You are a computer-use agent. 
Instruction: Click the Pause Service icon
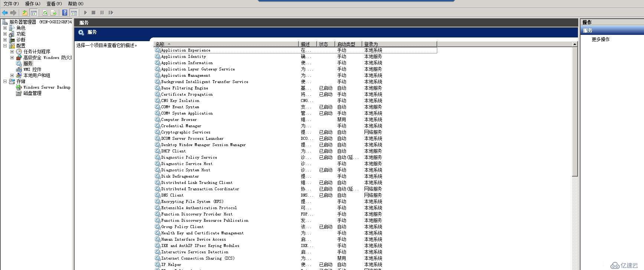pyautogui.click(x=102, y=13)
